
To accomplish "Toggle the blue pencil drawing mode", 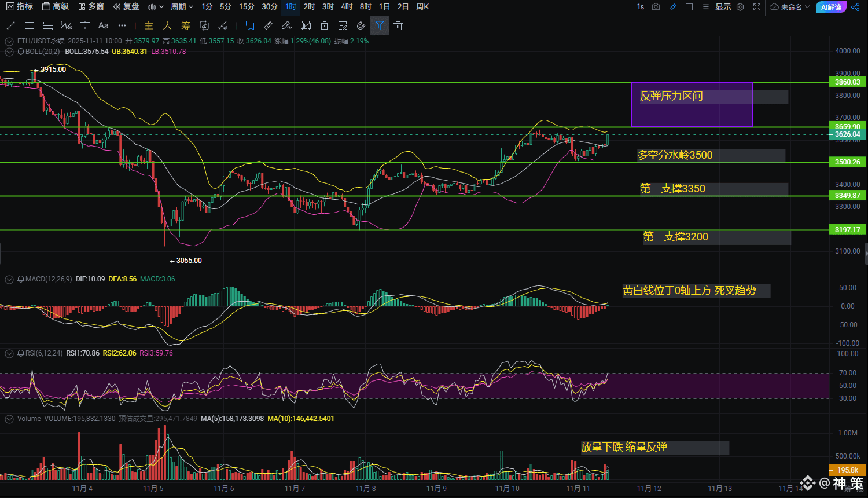I will (672, 7).
